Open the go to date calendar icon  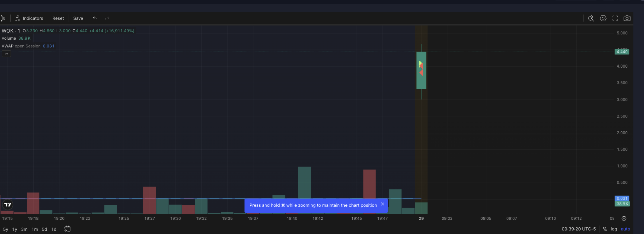pos(67,229)
